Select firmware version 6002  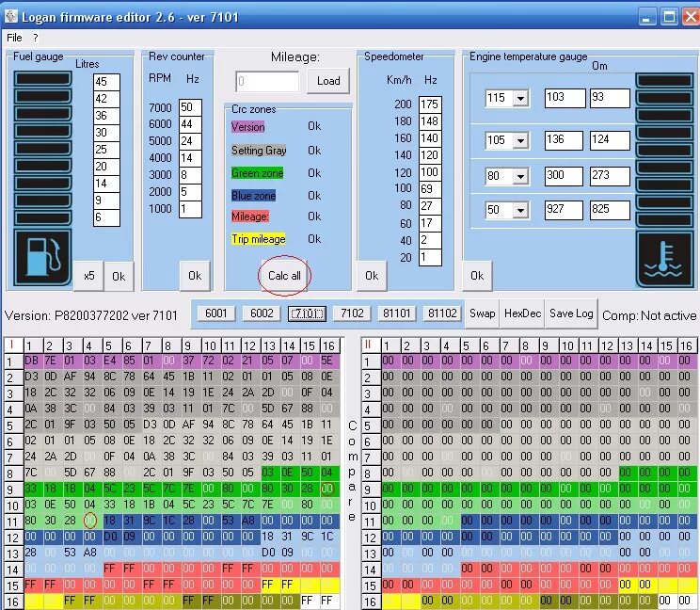pos(262,313)
